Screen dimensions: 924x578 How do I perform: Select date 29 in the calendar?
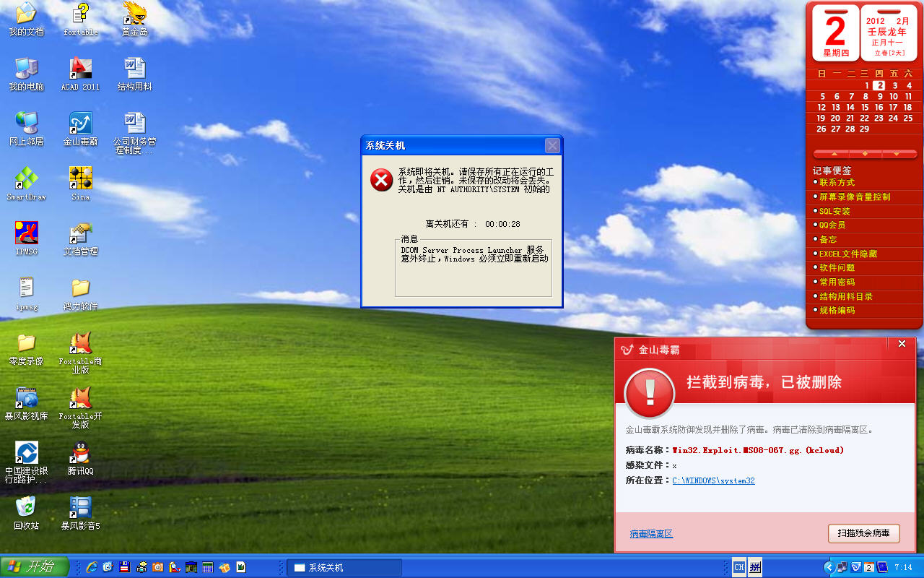pos(865,129)
